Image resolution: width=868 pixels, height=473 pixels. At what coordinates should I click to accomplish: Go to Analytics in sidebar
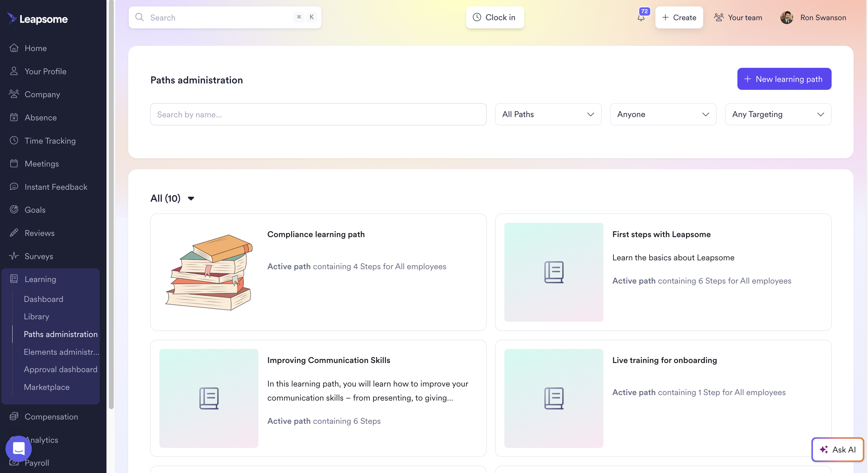click(42, 440)
